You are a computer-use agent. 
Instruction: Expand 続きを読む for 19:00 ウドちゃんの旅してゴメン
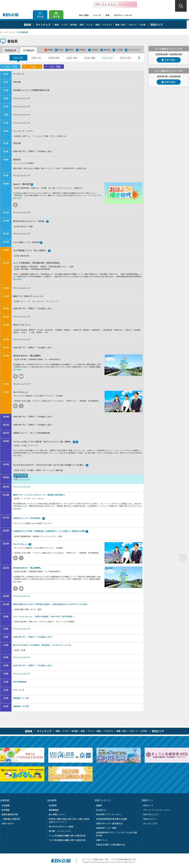(x=17, y=455)
